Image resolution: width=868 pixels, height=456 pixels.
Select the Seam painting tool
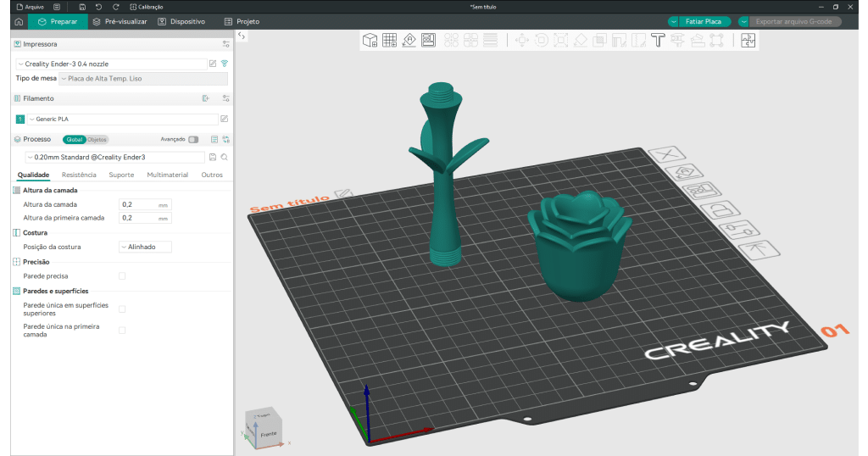638,41
